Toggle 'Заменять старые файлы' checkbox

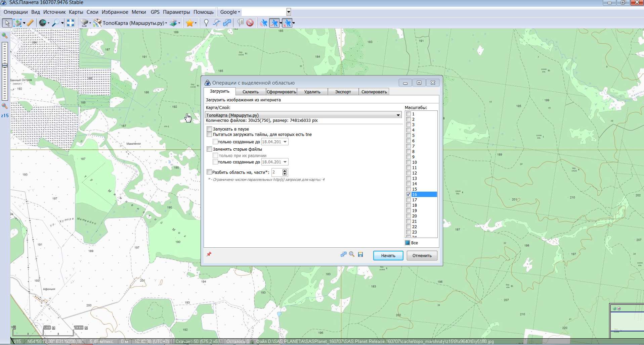pos(209,149)
